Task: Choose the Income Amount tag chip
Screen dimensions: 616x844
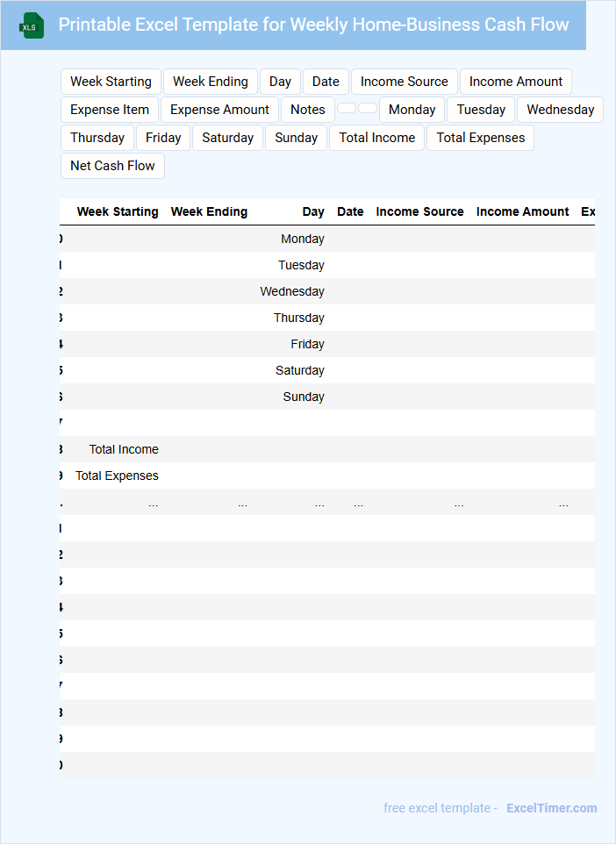Action: (516, 82)
